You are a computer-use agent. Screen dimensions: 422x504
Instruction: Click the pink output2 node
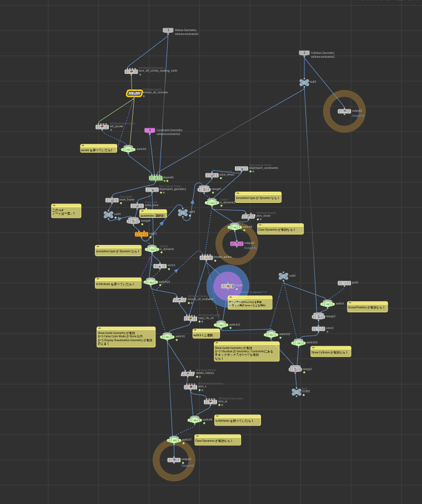coord(237,243)
